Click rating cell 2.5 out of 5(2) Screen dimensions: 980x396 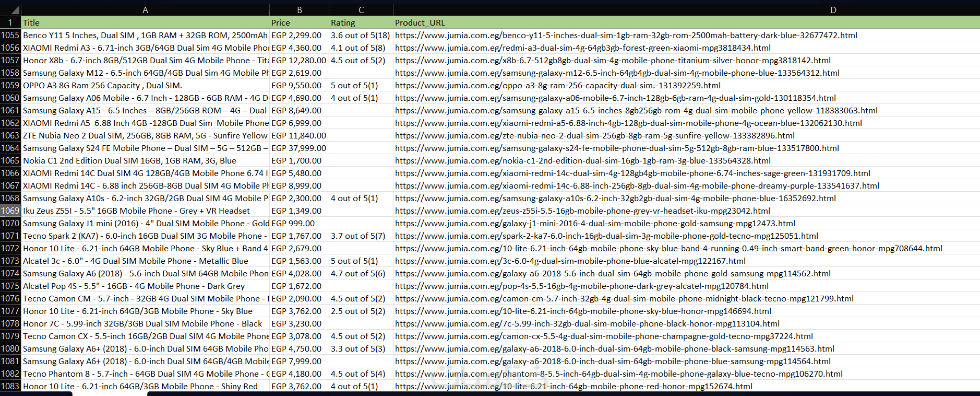coord(361,311)
